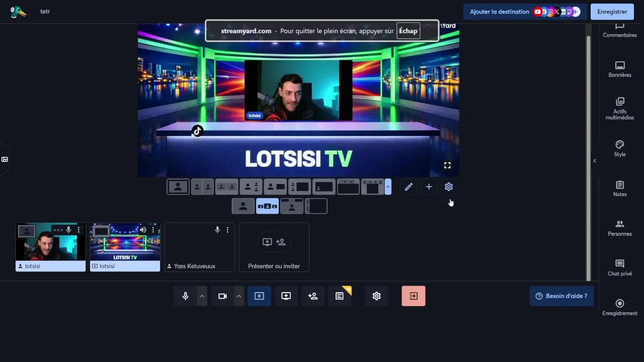This screenshot has height=362, width=644.
Task: Open the Style panel
Action: [x=620, y=149]
